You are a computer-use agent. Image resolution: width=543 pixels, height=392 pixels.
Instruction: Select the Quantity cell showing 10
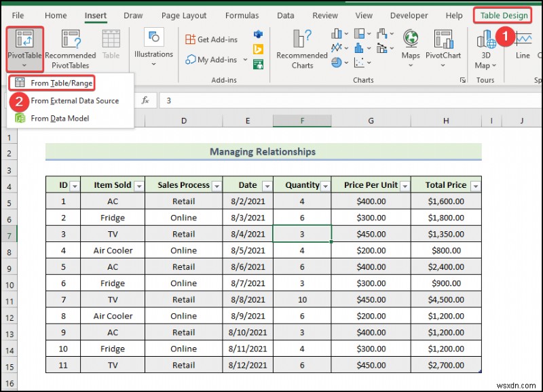tap(302, 300)
